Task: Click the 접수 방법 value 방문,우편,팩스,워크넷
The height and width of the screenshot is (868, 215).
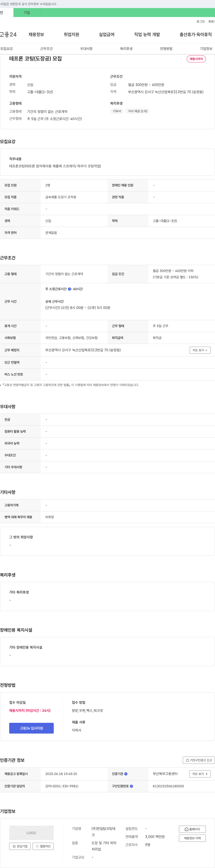Action: click(87, 710)
